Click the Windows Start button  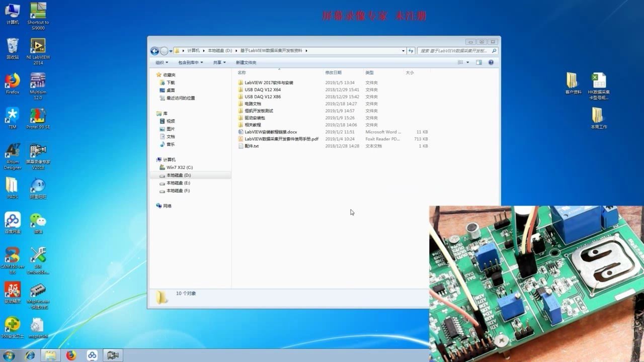(9, 355)
